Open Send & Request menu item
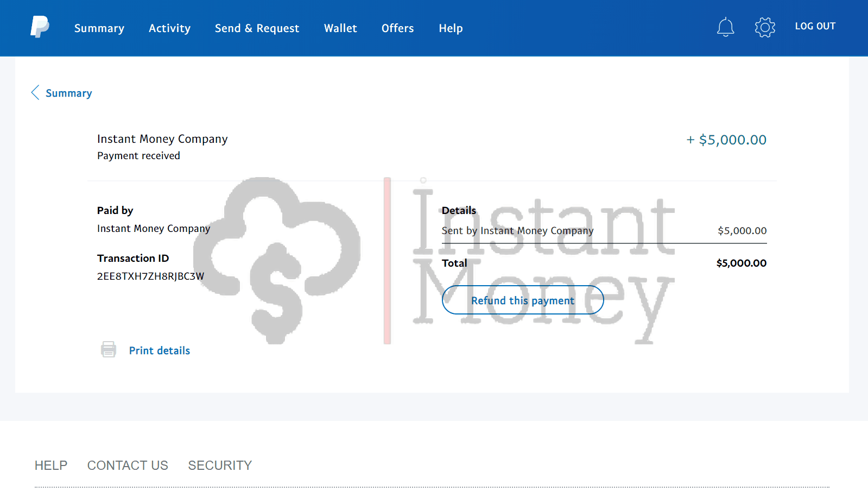This screenshot has width=868, height=497. [x=257, y=28]
